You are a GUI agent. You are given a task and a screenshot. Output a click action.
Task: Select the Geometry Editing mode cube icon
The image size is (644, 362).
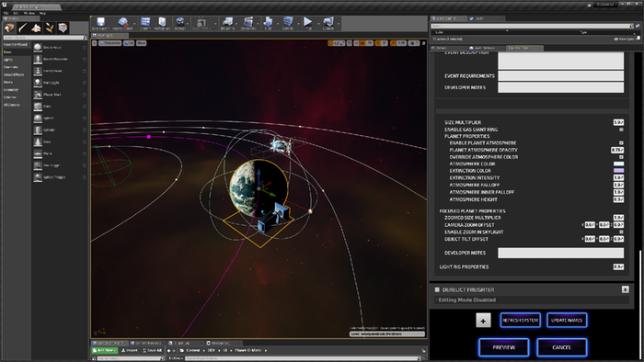(63, 28)
